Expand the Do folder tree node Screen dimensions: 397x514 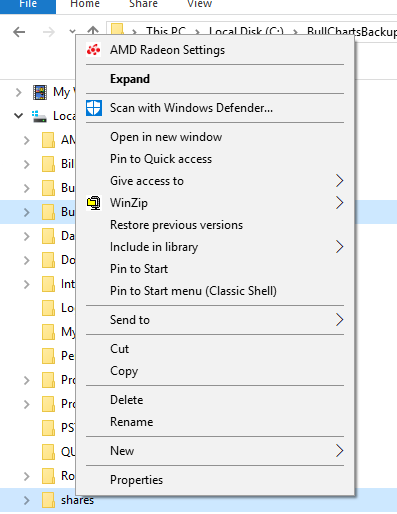click(27, 260)
